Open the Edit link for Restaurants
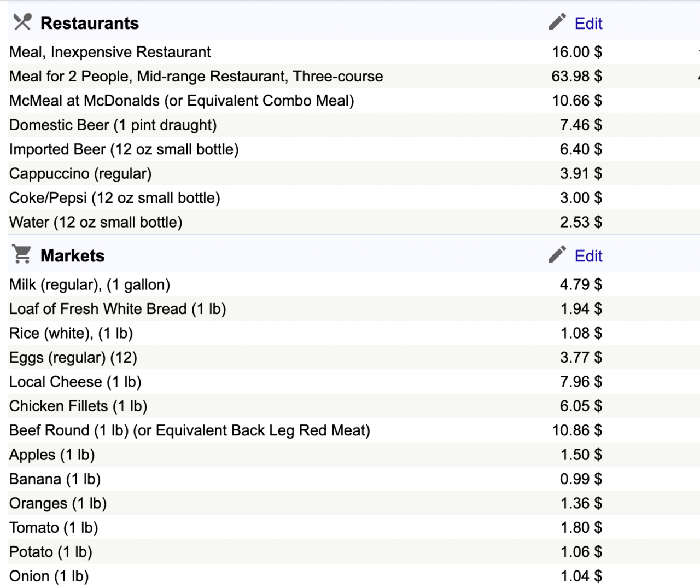The height and width of the screenshot is (588, 700). tap(588, 24)
